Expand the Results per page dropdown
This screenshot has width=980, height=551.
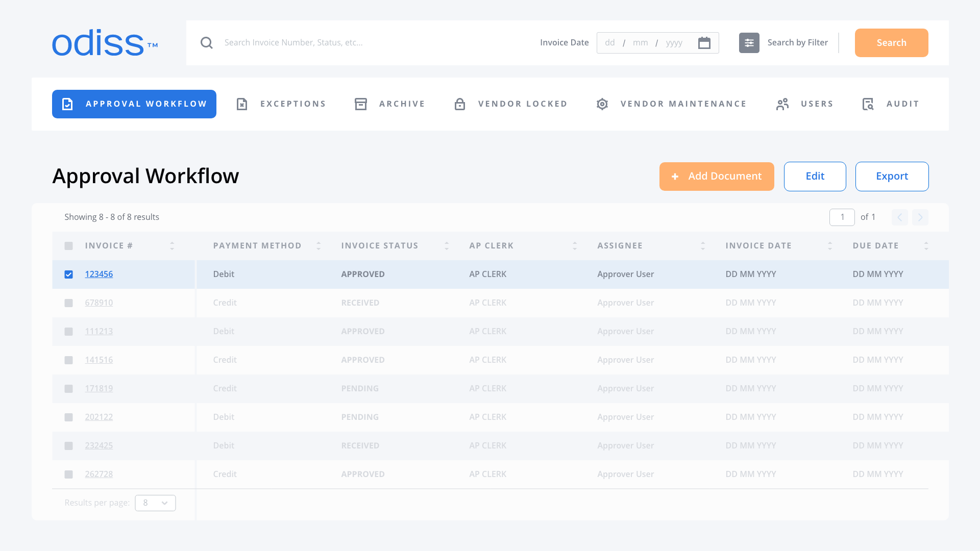pos(156,503)
